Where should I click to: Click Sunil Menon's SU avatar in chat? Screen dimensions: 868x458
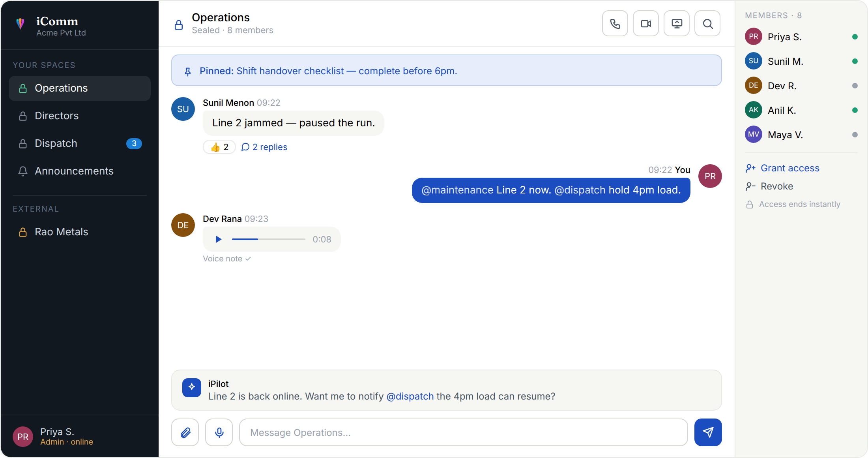183,109
